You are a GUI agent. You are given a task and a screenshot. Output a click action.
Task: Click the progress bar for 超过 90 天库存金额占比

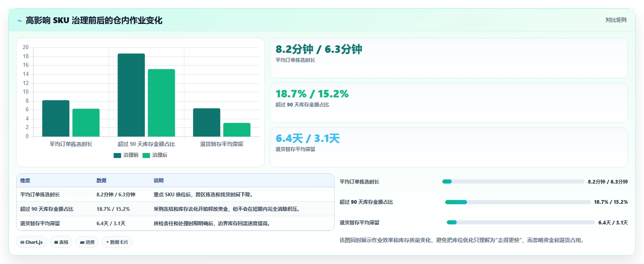tap(518, 202)
